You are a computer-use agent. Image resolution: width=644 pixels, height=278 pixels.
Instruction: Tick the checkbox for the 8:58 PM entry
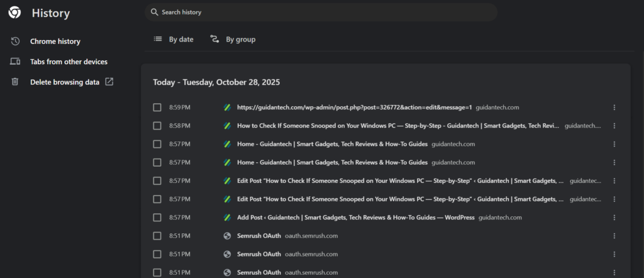pyautogui.click(x=157, y=126)
